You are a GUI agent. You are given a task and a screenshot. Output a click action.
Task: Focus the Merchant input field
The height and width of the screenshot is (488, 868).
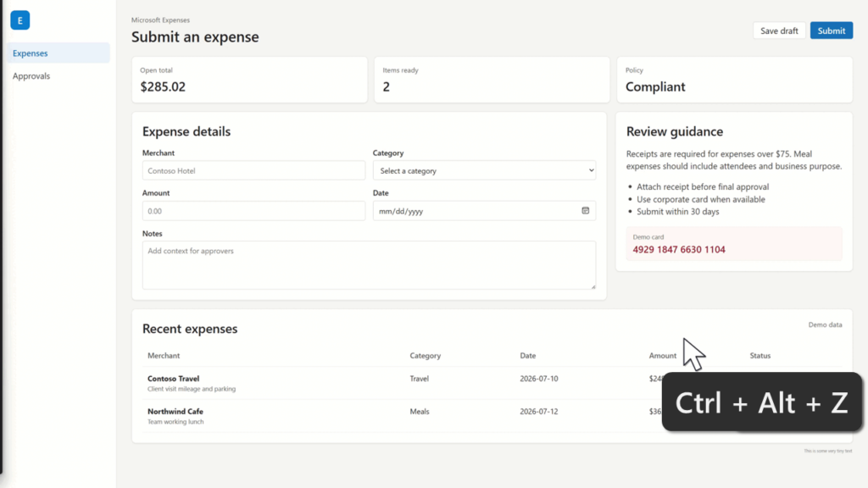point(253,170)
